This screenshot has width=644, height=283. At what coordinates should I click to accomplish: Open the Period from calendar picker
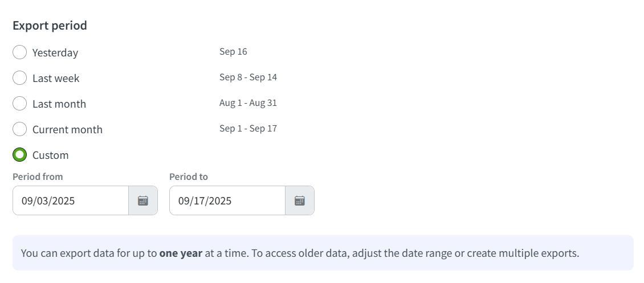pyautogui.click(x=143, y=200)
